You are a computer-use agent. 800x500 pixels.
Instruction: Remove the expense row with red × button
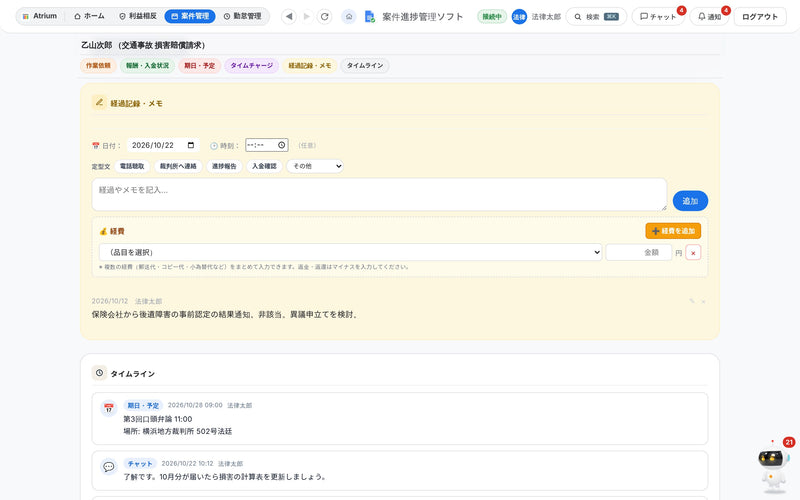coord(693,253)
